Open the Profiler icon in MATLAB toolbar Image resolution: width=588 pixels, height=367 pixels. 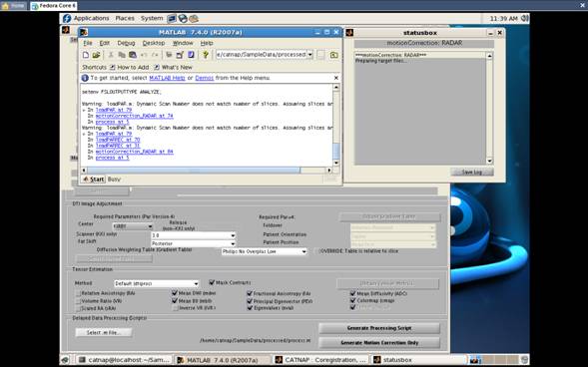191,55
